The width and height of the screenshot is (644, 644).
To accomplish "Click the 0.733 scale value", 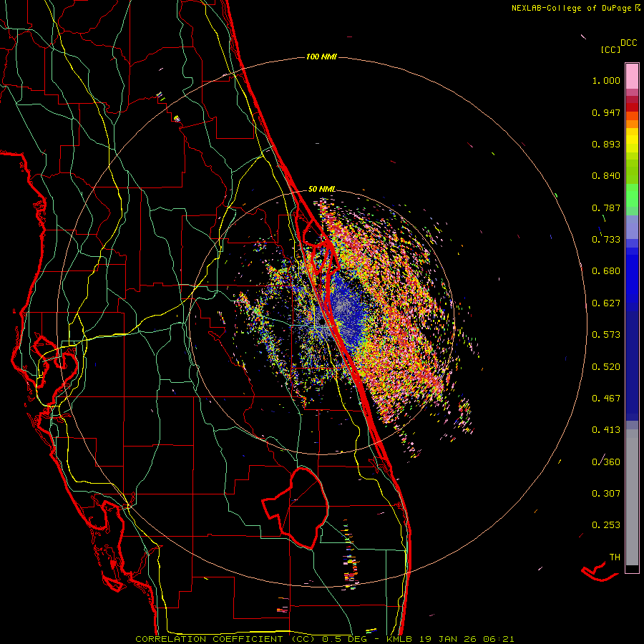I will pyautogui.click(x=606, y=240).
